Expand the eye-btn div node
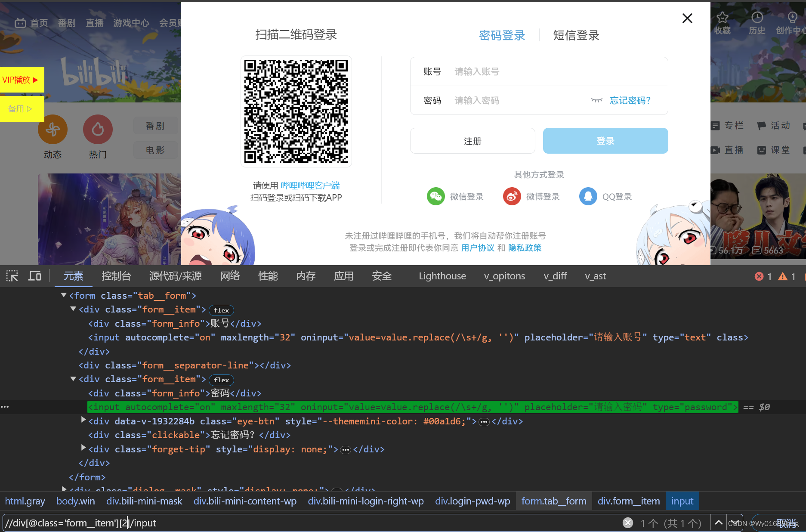The image size is (806, 532). (x=83, y=420)
